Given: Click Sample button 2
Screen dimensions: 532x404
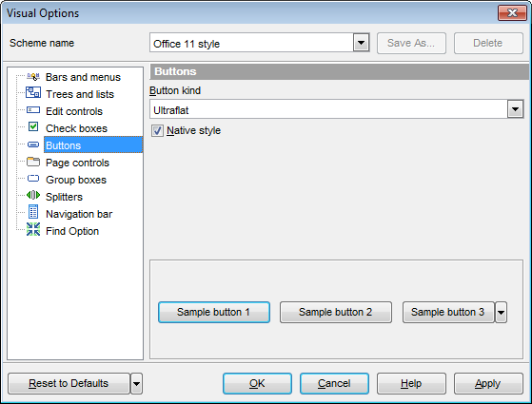Looking at the screenshot, I should coord(336,312).
